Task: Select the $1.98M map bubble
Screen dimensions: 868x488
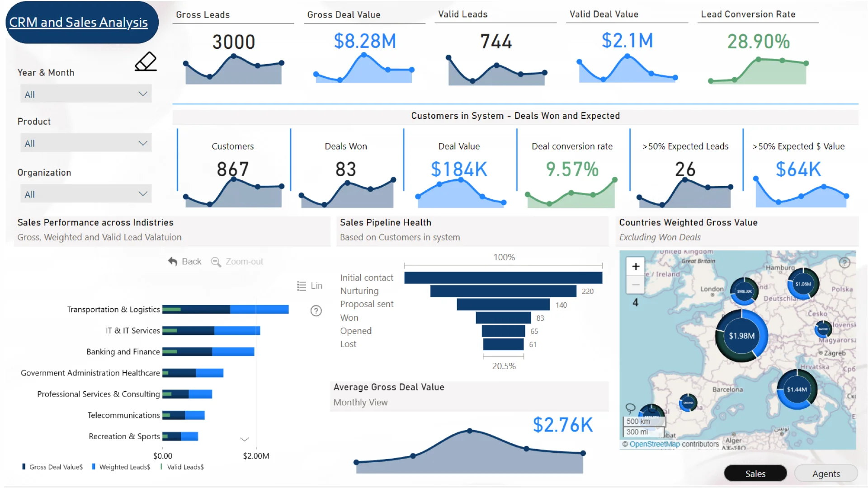Action: (741, 336)
